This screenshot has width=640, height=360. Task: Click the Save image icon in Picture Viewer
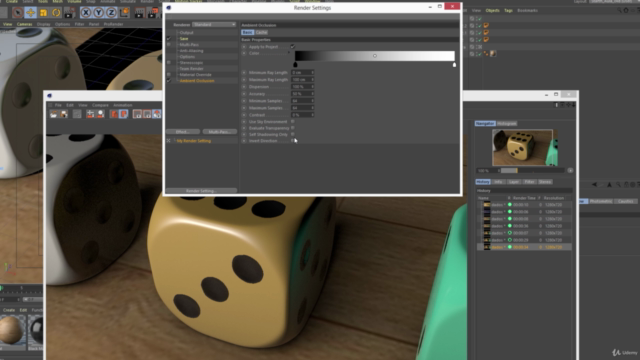64,114
